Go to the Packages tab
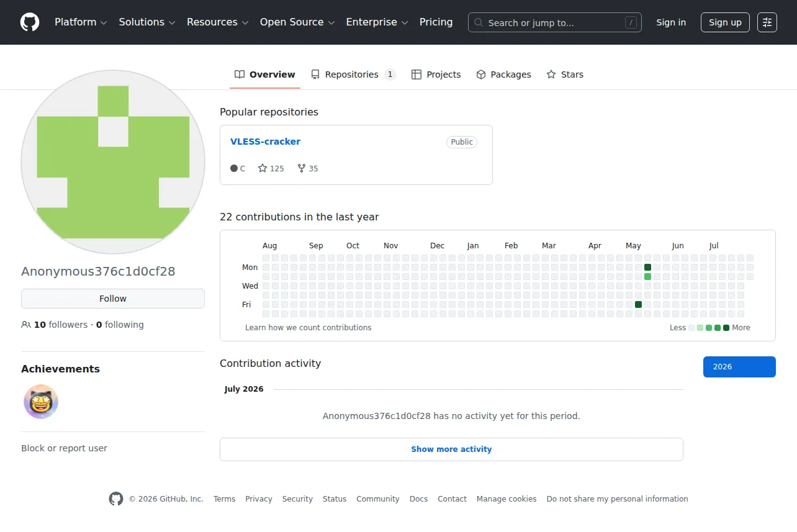 504,74
